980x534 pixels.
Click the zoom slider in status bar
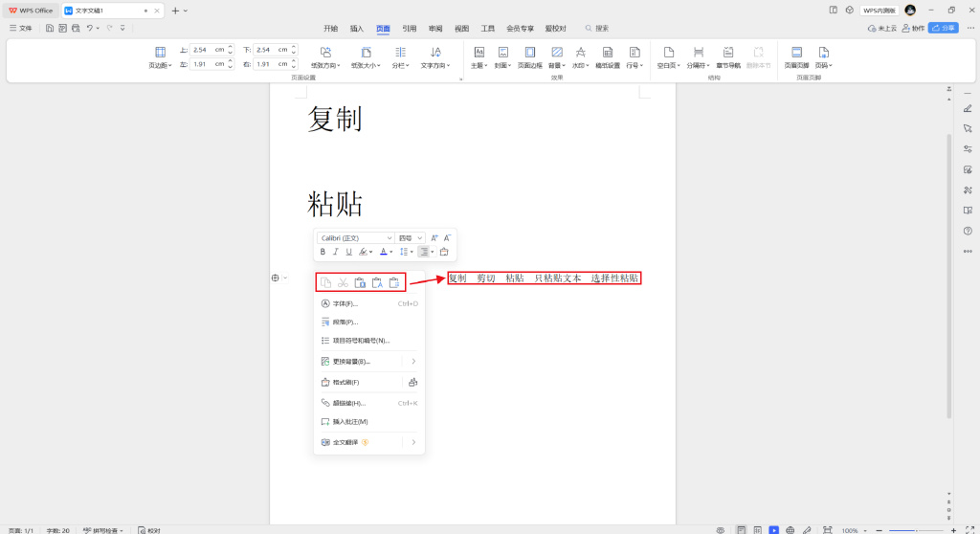pyautogui.click(x=916, y=530)
